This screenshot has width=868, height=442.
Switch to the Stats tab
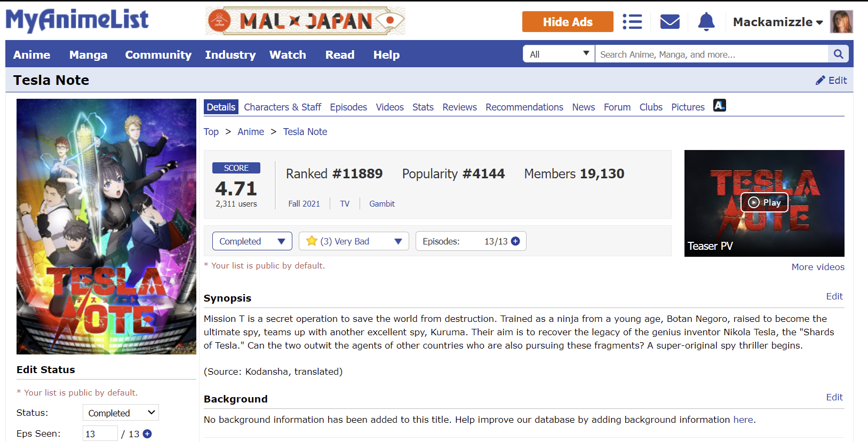(423, 107)
